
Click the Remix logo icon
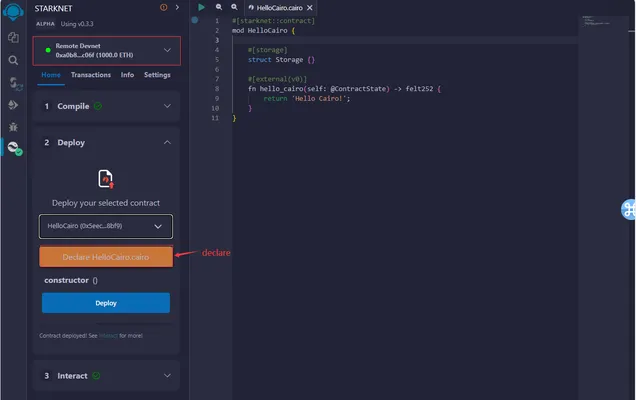click(13, 11)
